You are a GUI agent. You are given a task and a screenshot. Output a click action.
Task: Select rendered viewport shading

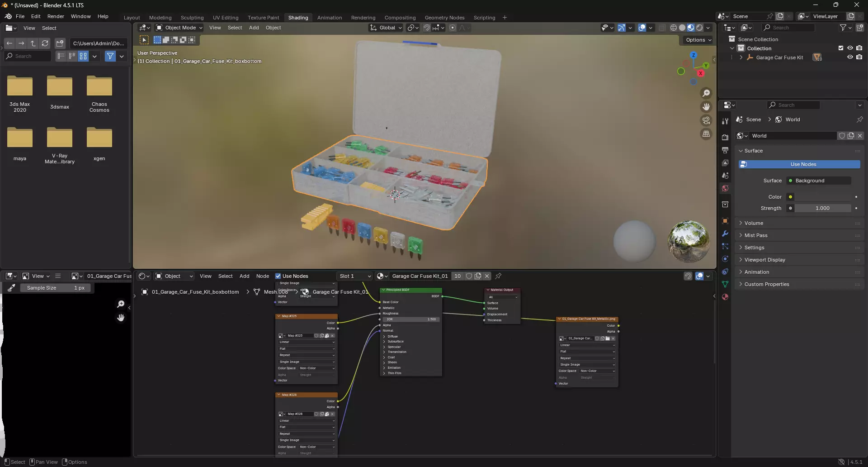[699, 28]
